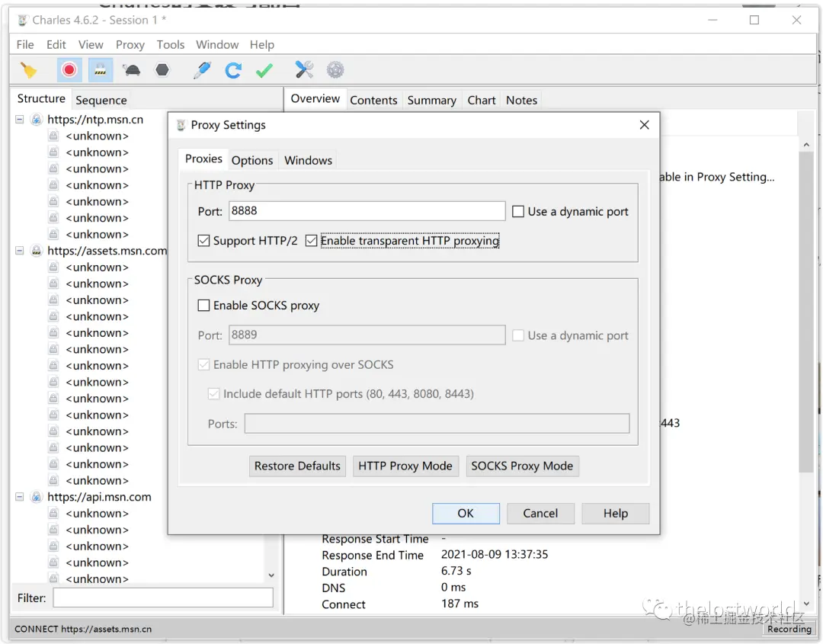
Task: Collapse the https://assets.msn.com tree node
Action: click(19, 251)
